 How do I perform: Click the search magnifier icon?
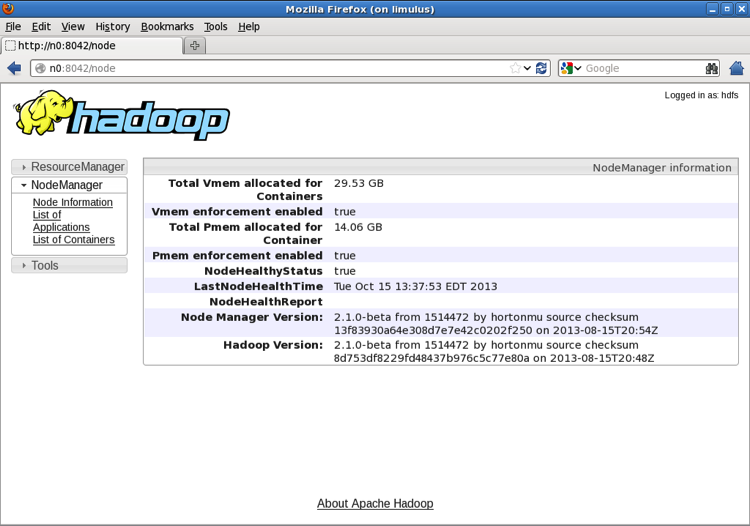711,68
